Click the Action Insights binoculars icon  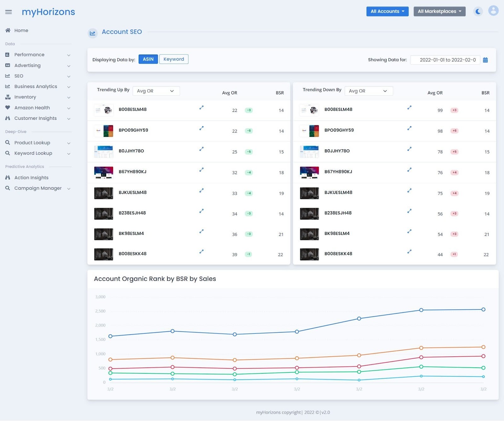8,178
